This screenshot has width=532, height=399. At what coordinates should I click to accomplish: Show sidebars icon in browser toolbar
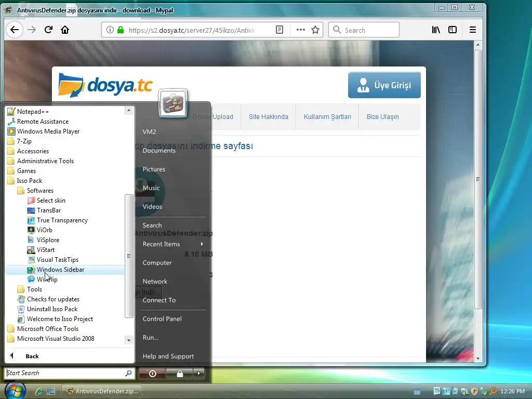point(453,30)
